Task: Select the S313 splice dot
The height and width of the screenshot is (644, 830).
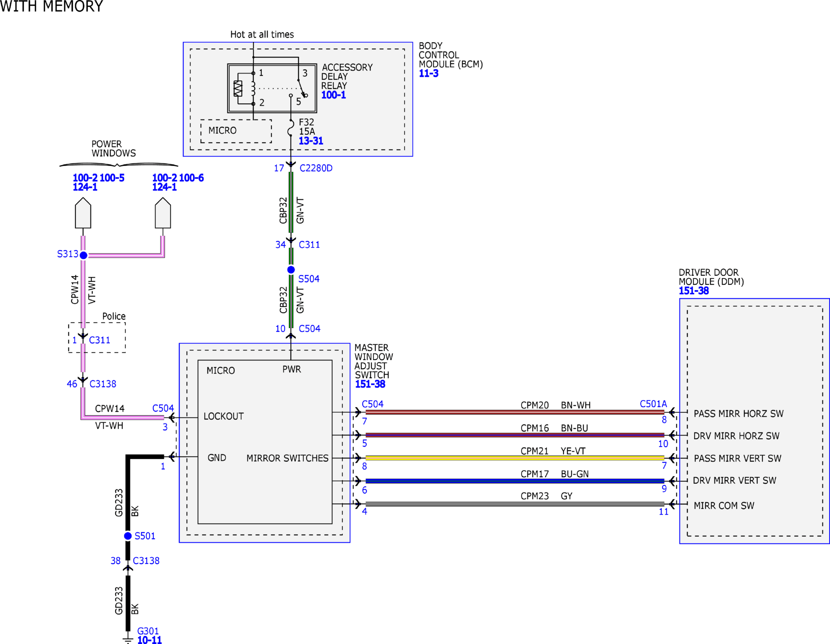Action: [83, 255]
